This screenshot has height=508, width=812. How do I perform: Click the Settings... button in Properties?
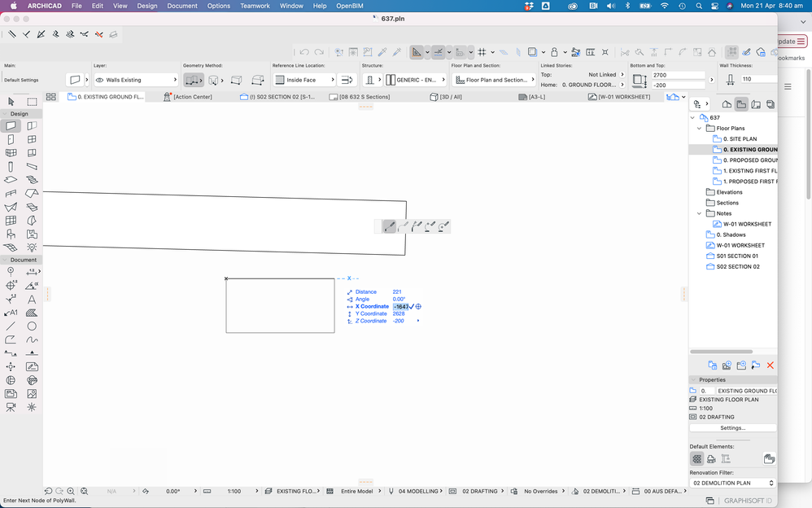coord(733,428)
